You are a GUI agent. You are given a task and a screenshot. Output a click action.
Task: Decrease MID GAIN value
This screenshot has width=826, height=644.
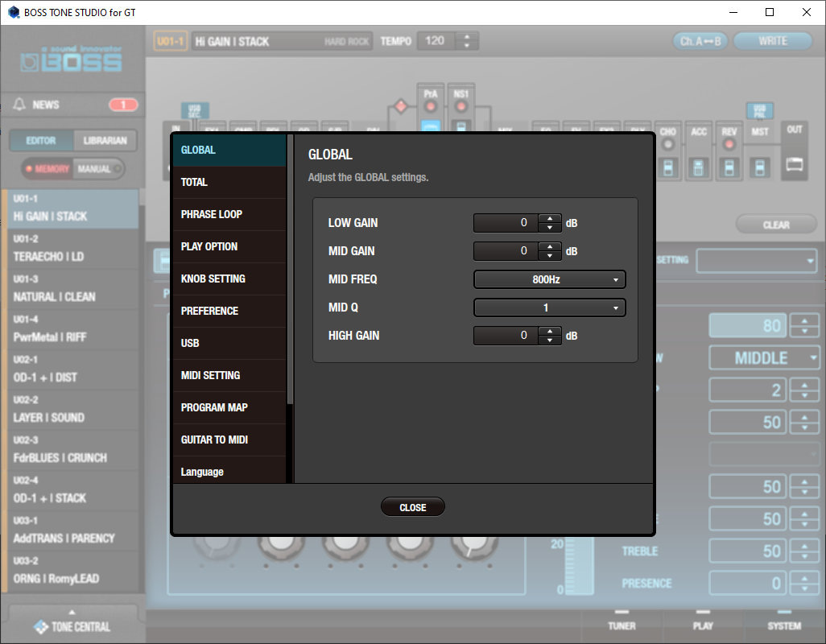tap(550, 255)
